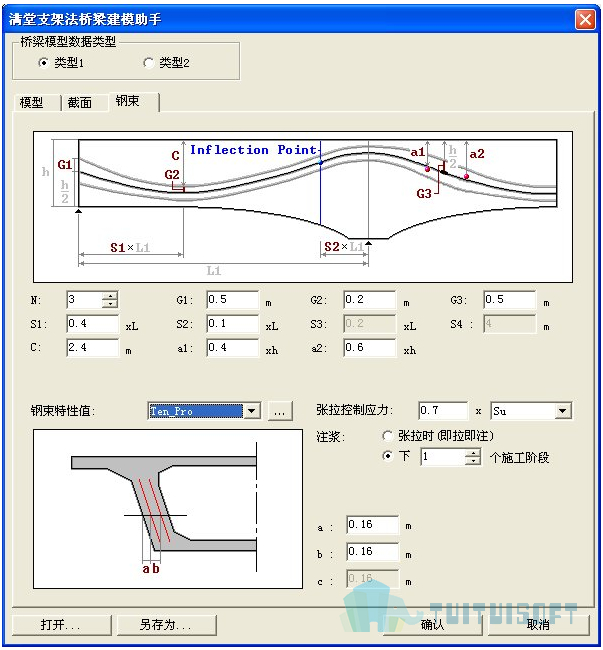Viewport: 603px width, 650px height.
Task: Click the G3 input field
Action: point(510,299)
